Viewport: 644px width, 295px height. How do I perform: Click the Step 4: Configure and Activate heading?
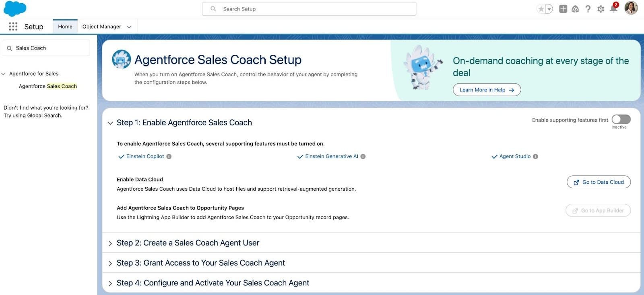(x=213, y=283)
